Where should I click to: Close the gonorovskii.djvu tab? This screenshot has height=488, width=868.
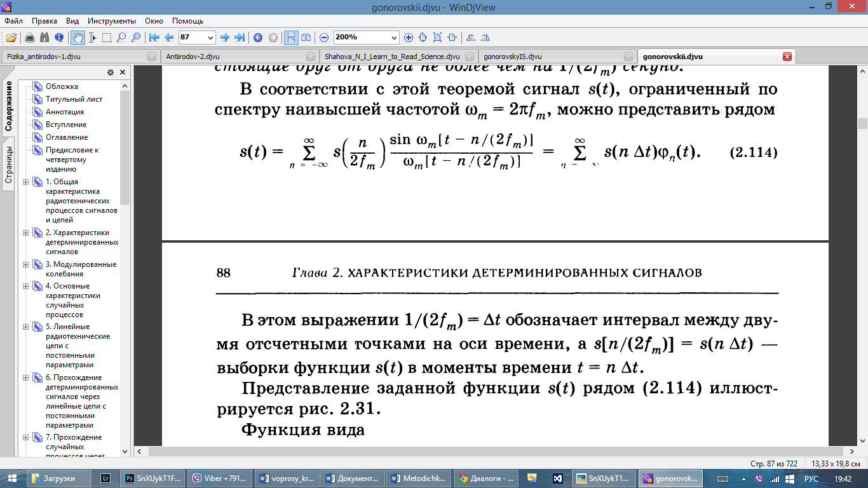coord(787,56)
